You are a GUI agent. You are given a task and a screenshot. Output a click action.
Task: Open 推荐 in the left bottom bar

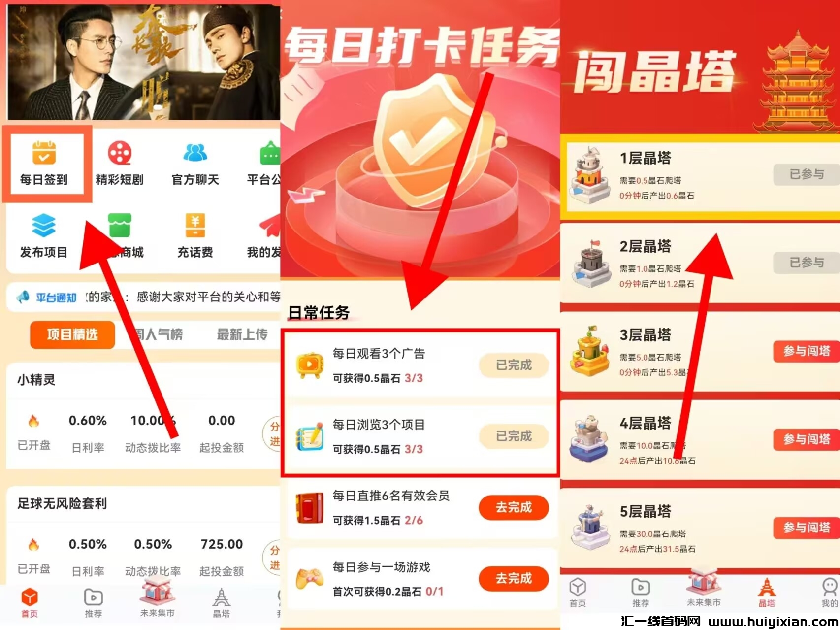tap(94, 603)
